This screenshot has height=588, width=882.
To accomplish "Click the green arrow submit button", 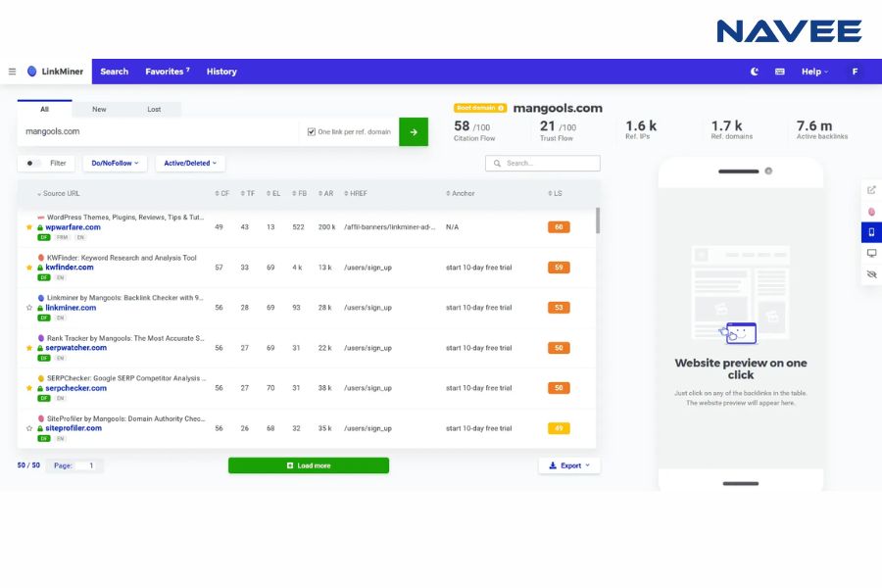I will [x=414, y=131].
